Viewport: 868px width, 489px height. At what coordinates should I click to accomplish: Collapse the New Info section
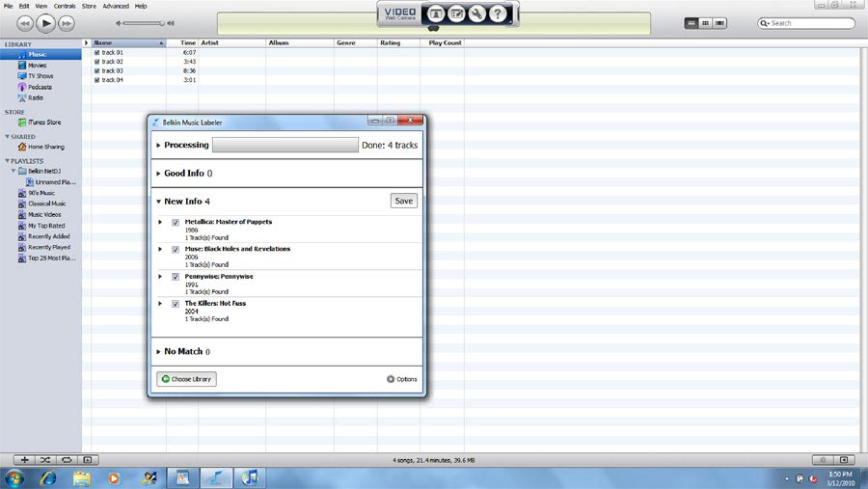click(158, 202)
